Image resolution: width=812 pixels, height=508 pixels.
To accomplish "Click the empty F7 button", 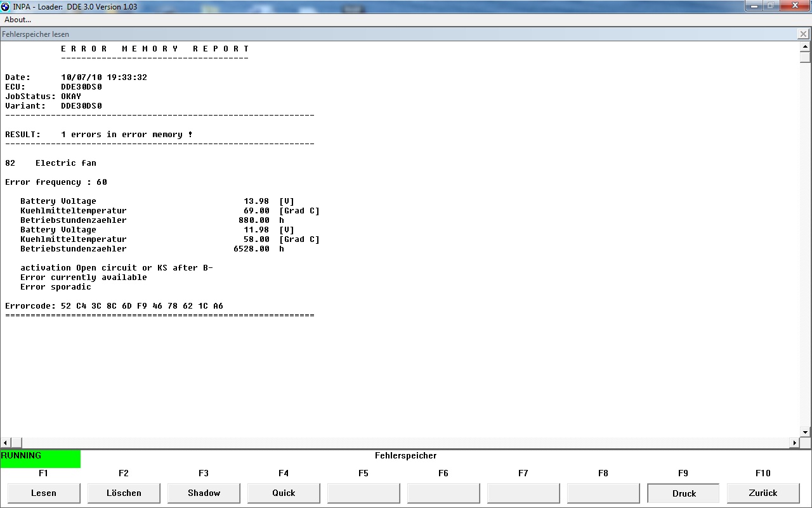I will tap(523, 493).
